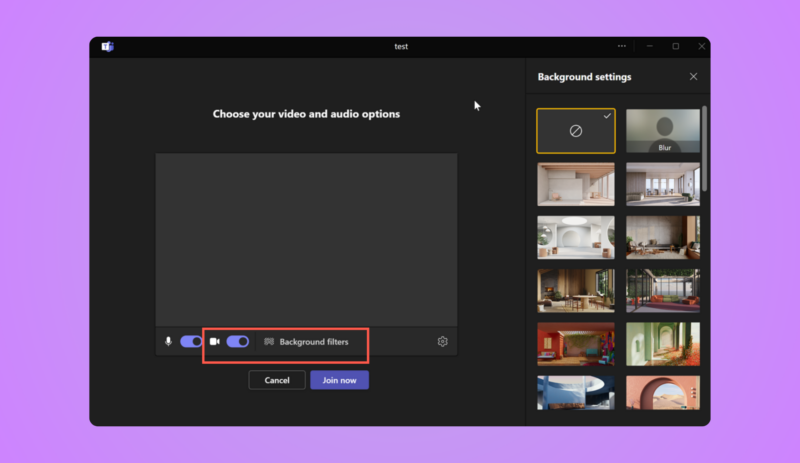Select the beige minimalist room background
The height and width of the screenshot is (463, 800).
point(576,184)
